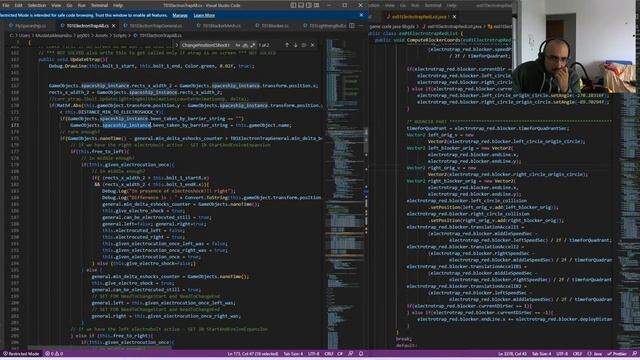Image resolution: width=640 pixels, height=360 pixels.
Task: Close the find widget
Action: (x=313, y=45)
